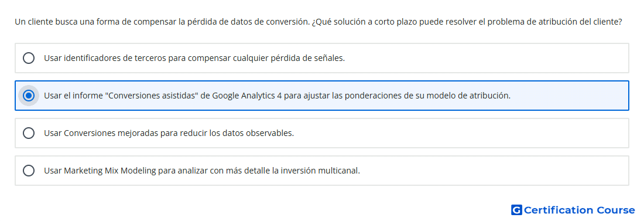The height and width of the screenshot is (221, 644).
Task: Toggle the selected Conversiones asistidas radio button
Action: [28, 96]
